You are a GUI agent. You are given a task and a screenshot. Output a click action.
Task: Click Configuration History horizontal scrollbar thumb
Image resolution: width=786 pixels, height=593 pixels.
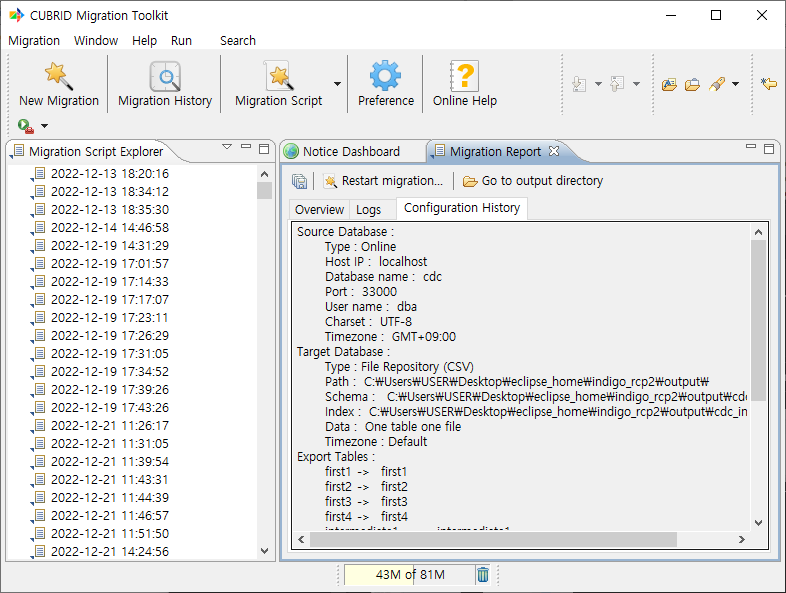pos(493,539)
